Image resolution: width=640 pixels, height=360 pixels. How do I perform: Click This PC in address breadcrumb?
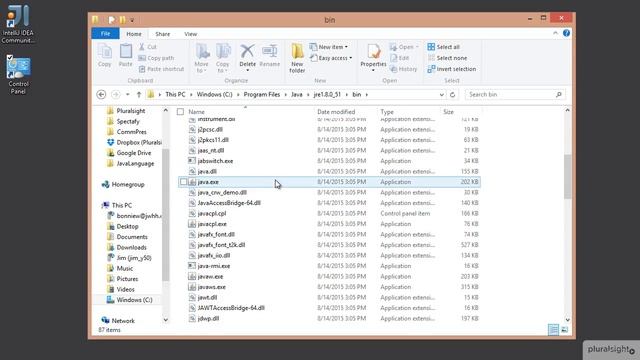pos(175,94)
